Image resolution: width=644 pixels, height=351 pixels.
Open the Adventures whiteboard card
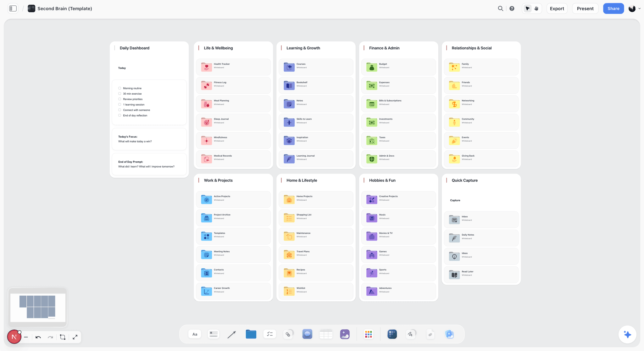tap(398, 291)
